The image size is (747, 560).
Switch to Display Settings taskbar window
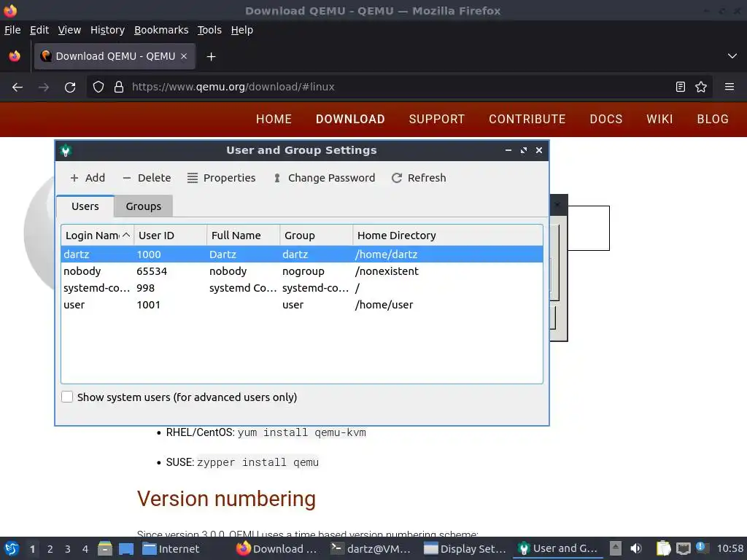465,549
